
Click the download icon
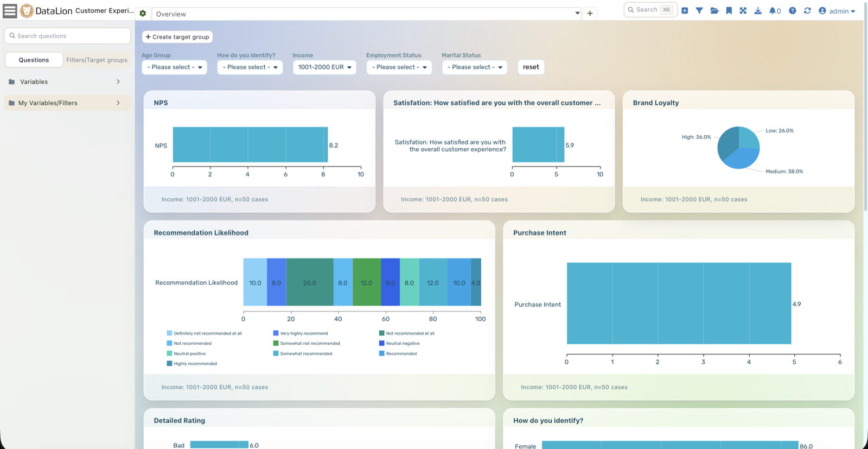pyautogui.click(x=758, y=10)
